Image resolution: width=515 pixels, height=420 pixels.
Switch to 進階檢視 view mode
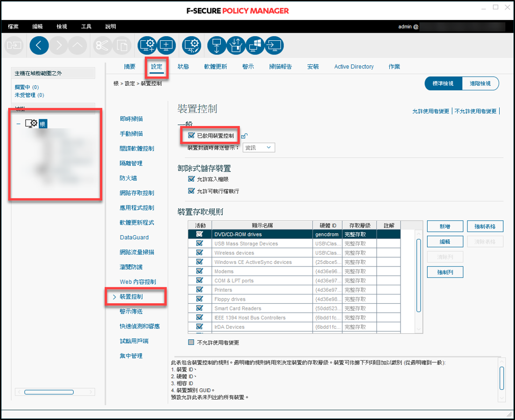coord(480,84)
